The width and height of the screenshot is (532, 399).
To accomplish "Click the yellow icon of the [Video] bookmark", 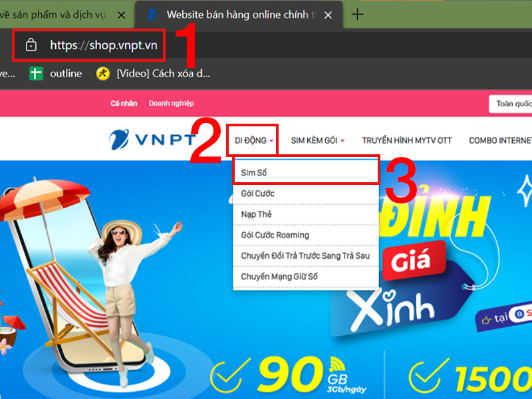I will pos(103,74).
